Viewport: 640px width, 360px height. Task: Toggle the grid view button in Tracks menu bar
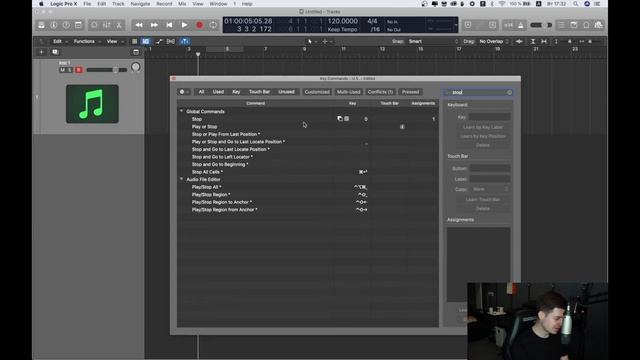coord(134,42)
